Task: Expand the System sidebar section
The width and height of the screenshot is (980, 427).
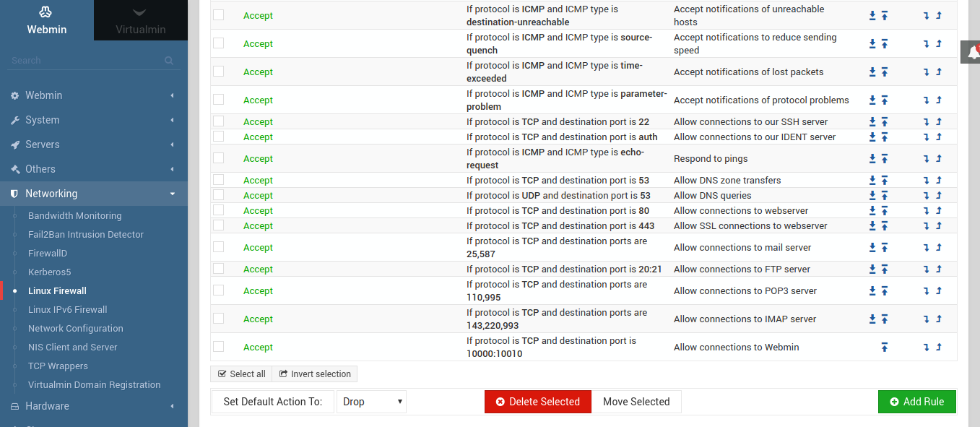Action: tap(94, 120)
